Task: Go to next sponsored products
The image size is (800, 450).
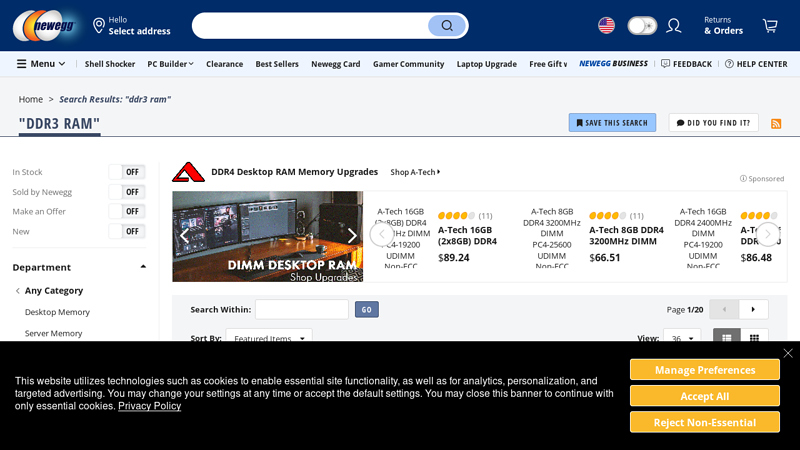Action: click(x=768, y=234)
